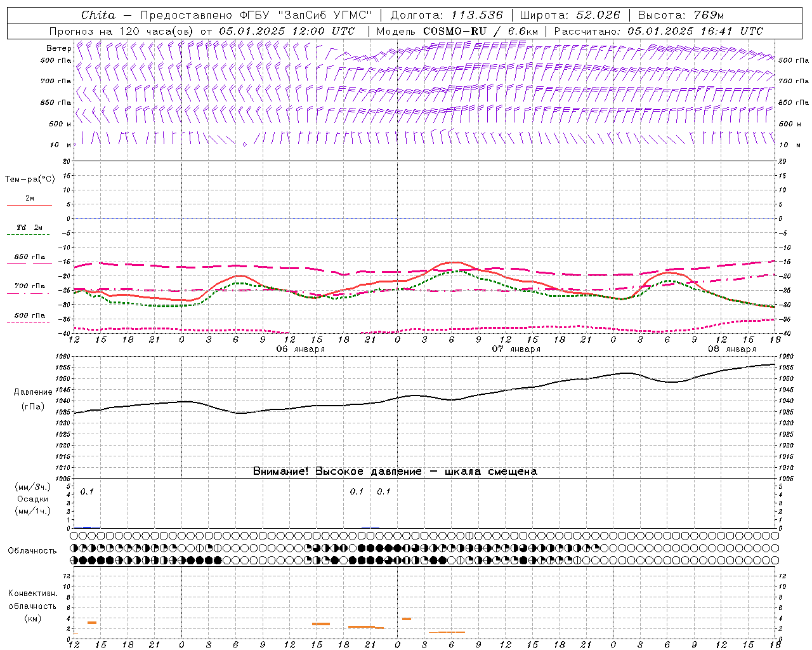Click the "500 м" wind level label on left
The width and height of the screenshot is (812, 650).
pos(60,124)
